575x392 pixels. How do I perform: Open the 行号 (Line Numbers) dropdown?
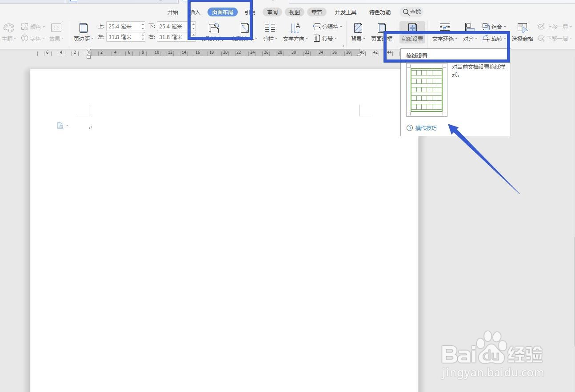click(x=325, y=39)
